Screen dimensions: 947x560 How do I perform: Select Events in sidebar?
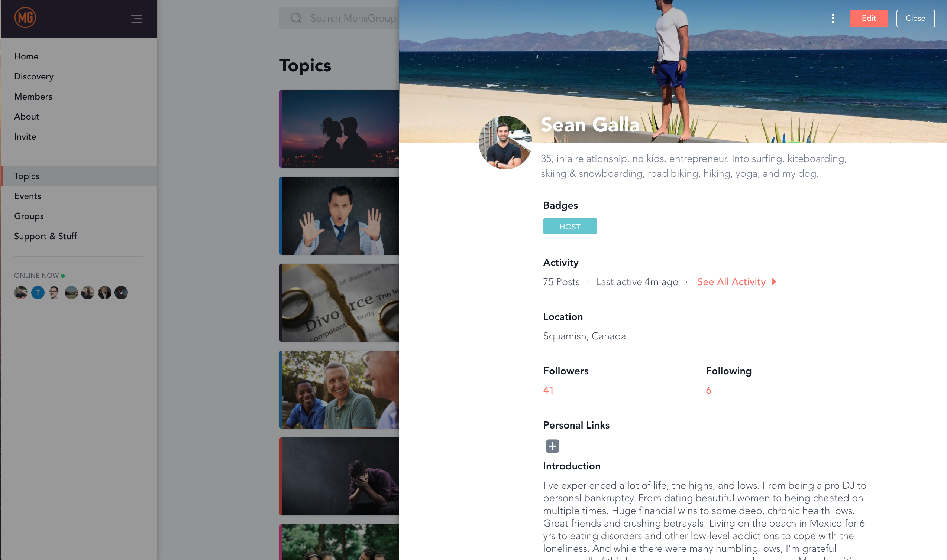(28, 196)
